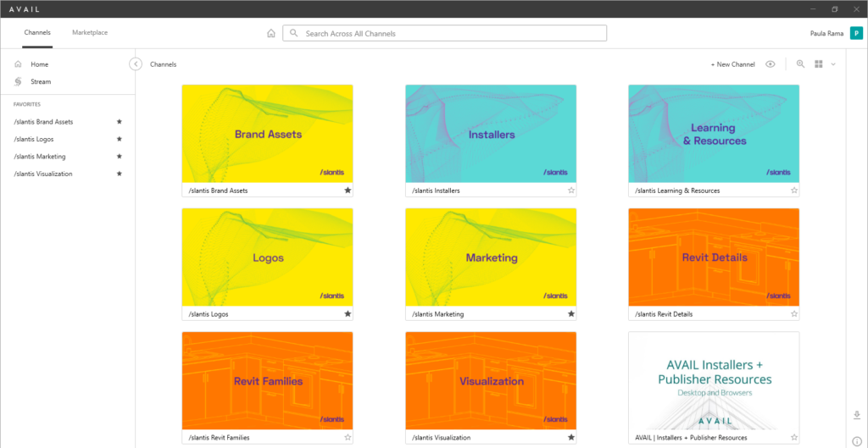Screen dimensions: 868x448
Task: Open the Revit Details channel thumbnail
Action: click(x=714, y=257)
